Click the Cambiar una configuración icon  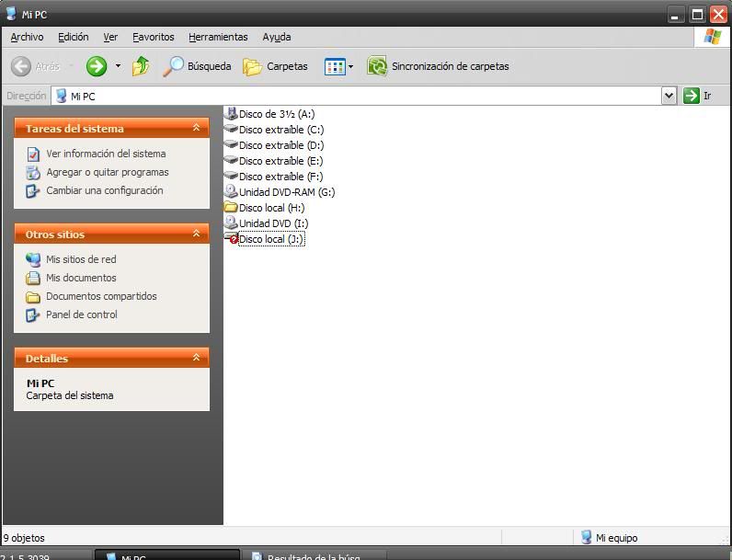click(33, 190)
